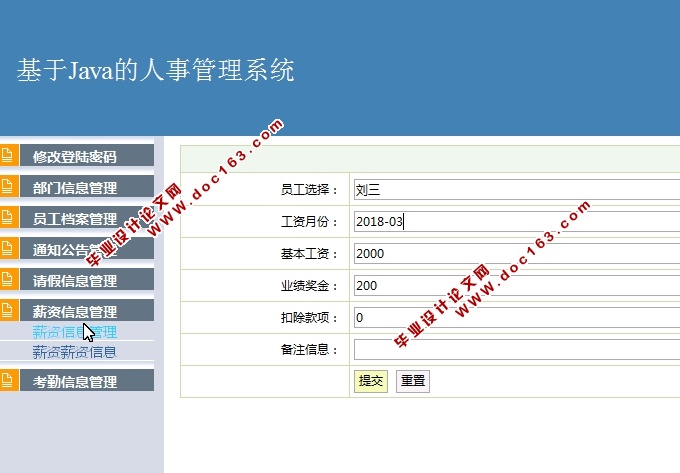This screenshot has width=680, height=473.
Task: Click the icon beside 薪资信息管理 header
Action: click(8, 310)
